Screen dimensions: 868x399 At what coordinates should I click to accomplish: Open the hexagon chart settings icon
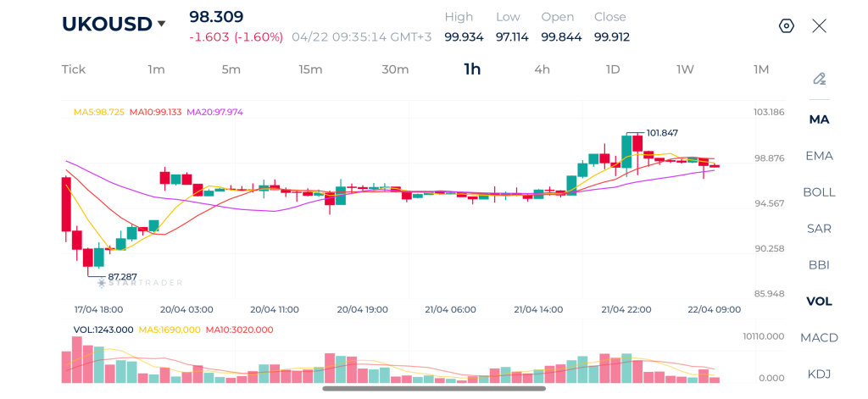(786, 26)
